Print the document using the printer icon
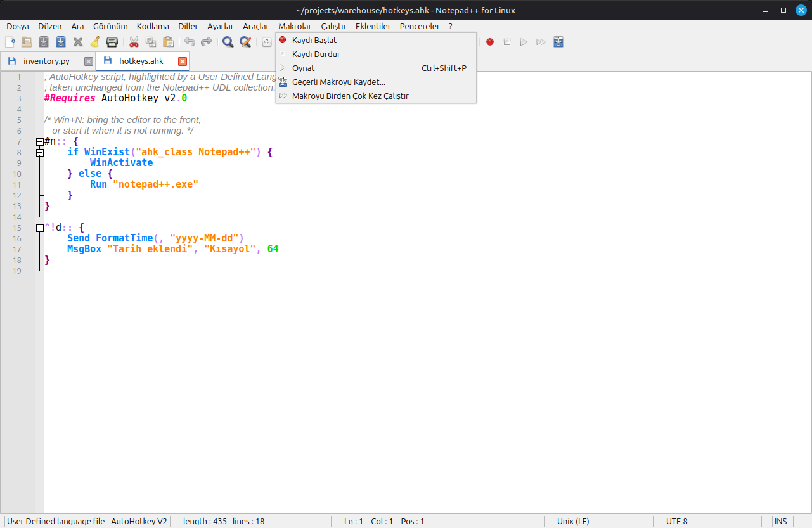 [x=112, y=42]
